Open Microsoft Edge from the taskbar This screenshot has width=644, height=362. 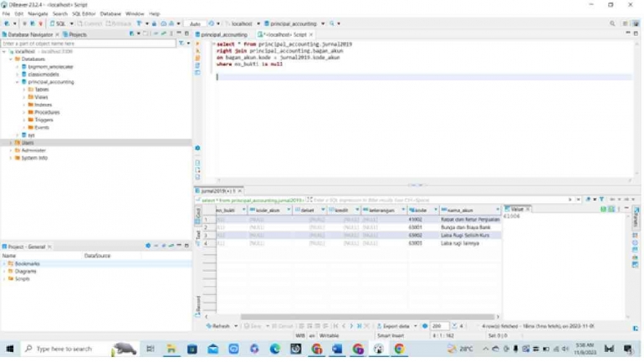click(275, 349)
